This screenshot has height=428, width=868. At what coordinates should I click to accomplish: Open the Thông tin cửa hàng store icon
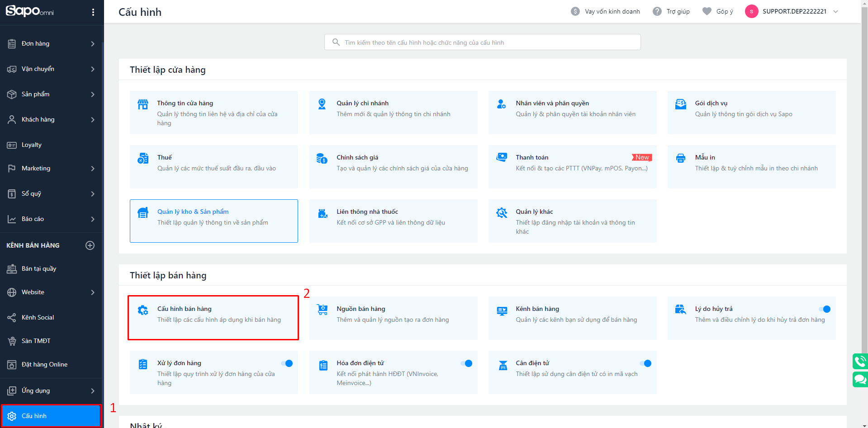coord(143,104)
